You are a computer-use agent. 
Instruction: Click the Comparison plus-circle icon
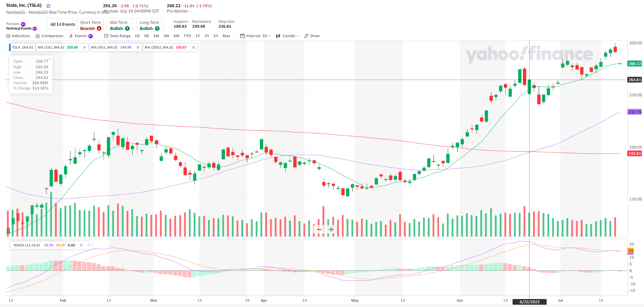click(x=38, y=36)
